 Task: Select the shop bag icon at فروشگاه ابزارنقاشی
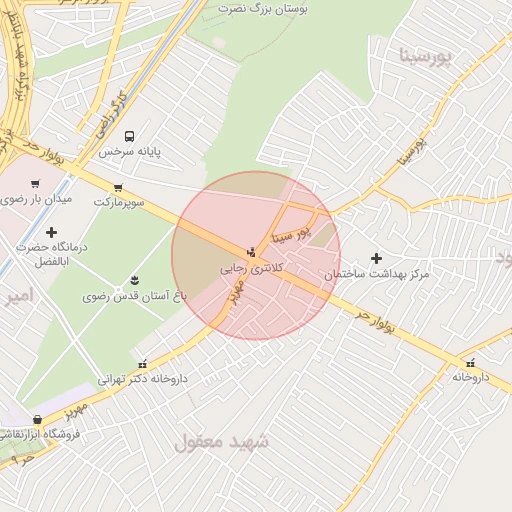(x=38, y=420)
